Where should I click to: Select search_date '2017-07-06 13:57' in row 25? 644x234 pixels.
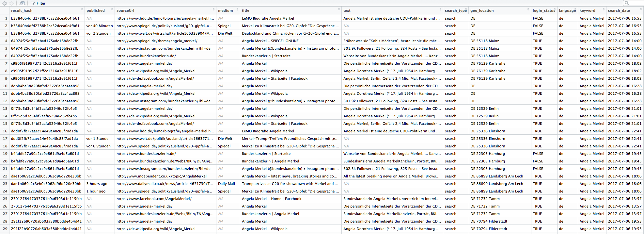[x=625, y=199]
